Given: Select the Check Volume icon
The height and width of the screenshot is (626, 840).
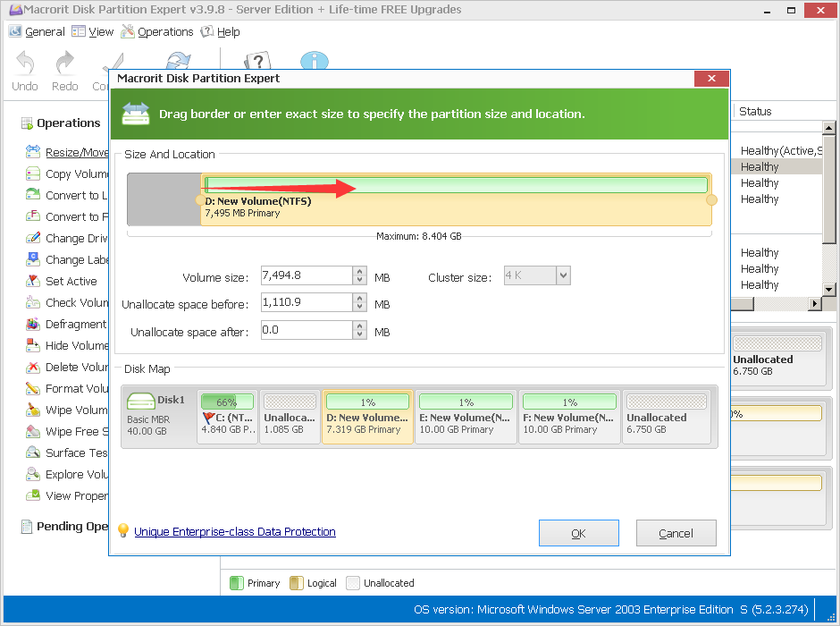Looking at the screenshot, I should (33, 302).
